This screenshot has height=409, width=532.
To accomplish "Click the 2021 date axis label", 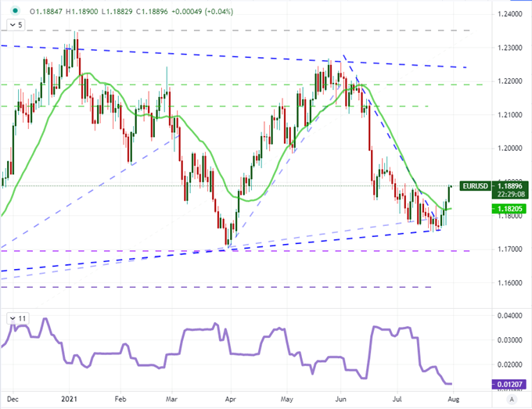I will [69, 399].
